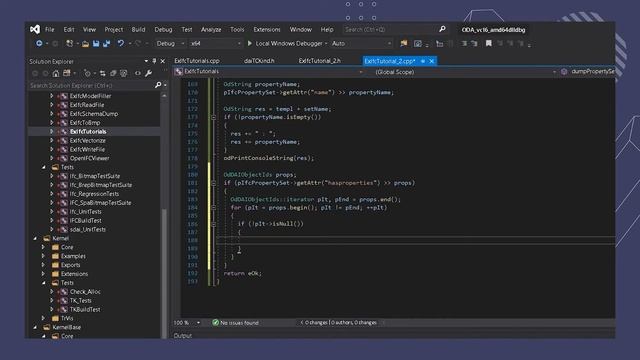
Task: Open the Global Scope dropdown
Action: pyautogui.click(x=465, y=72)
